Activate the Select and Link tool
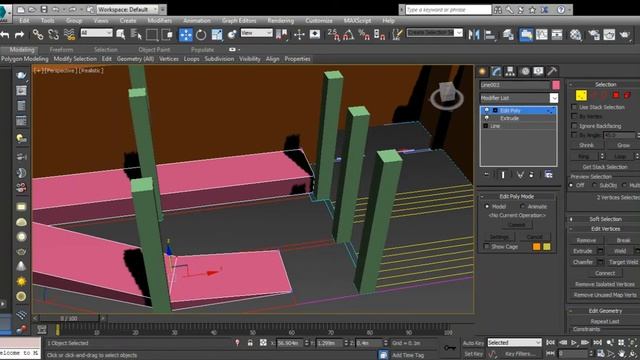 point(38,35)
